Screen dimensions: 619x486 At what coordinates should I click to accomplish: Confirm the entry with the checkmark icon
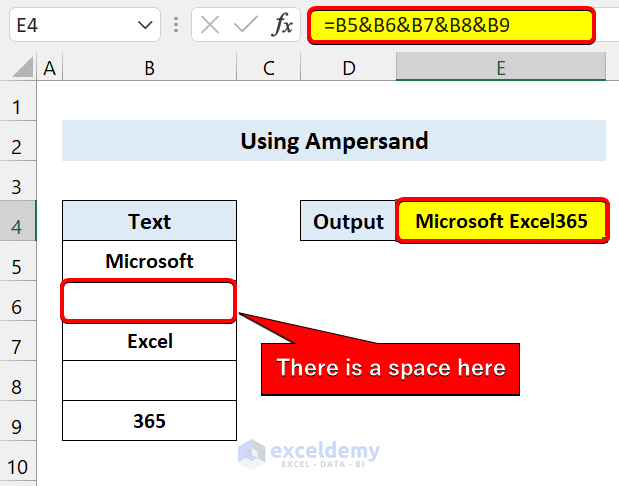click(x=245, y=25)
